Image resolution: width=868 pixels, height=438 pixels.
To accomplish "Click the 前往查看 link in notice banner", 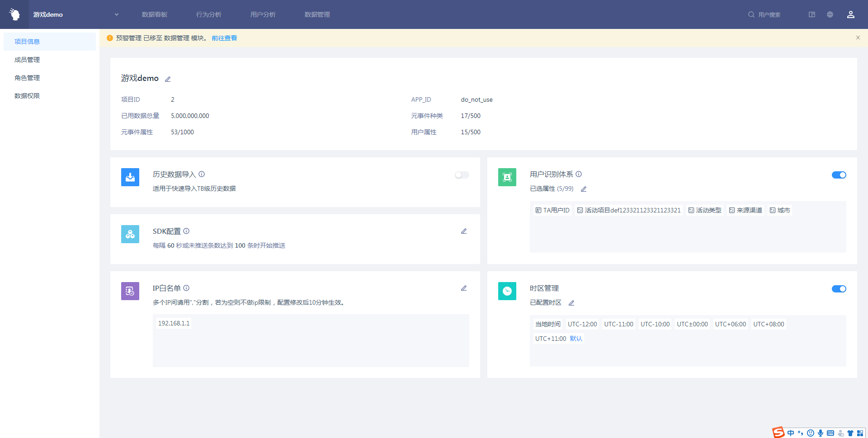I will 224,38.
